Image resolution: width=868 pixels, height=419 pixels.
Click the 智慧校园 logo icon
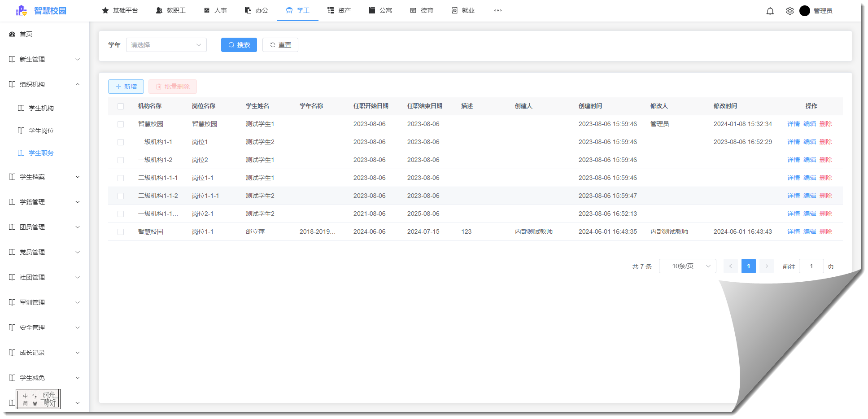pyautogui.click(x=21, y=10)
